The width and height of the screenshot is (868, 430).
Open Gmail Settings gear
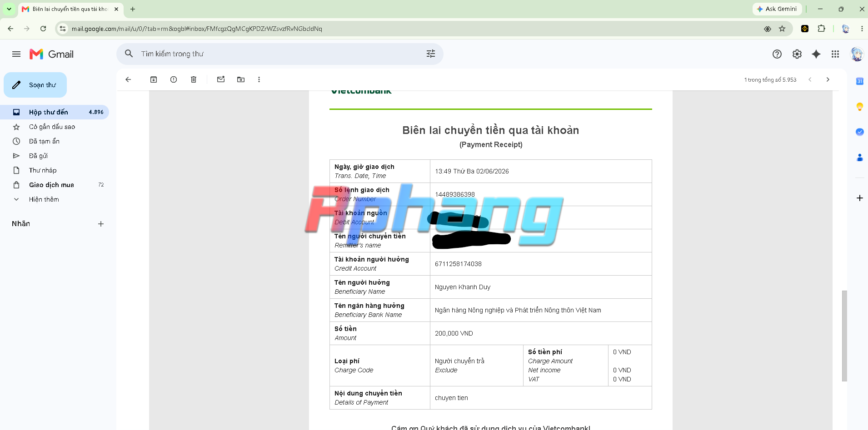point(797,54)
